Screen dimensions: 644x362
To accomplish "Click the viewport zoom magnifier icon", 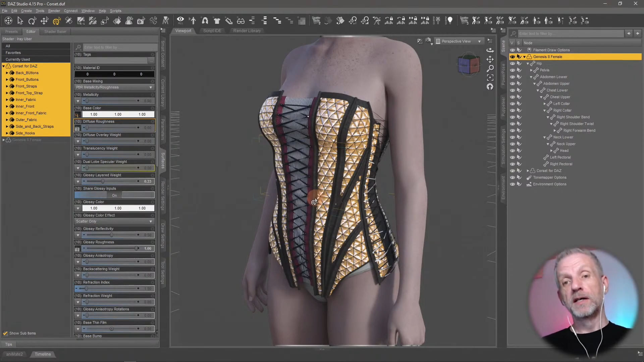I will [490, 68].
